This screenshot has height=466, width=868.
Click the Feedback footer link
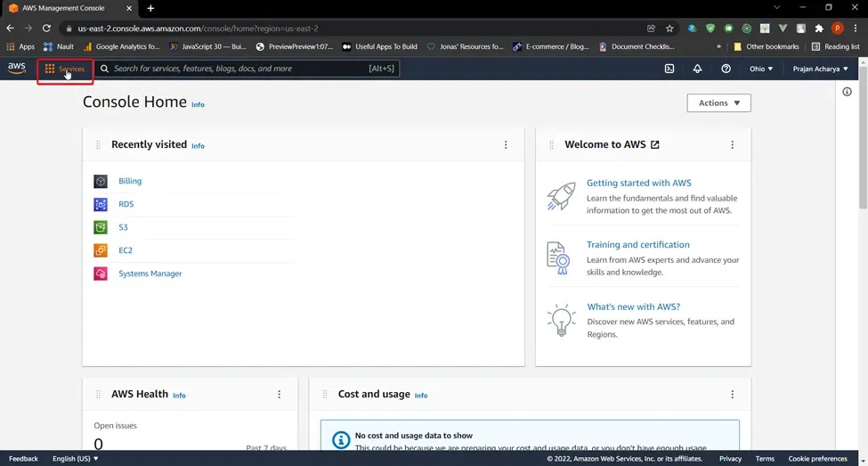23,459
